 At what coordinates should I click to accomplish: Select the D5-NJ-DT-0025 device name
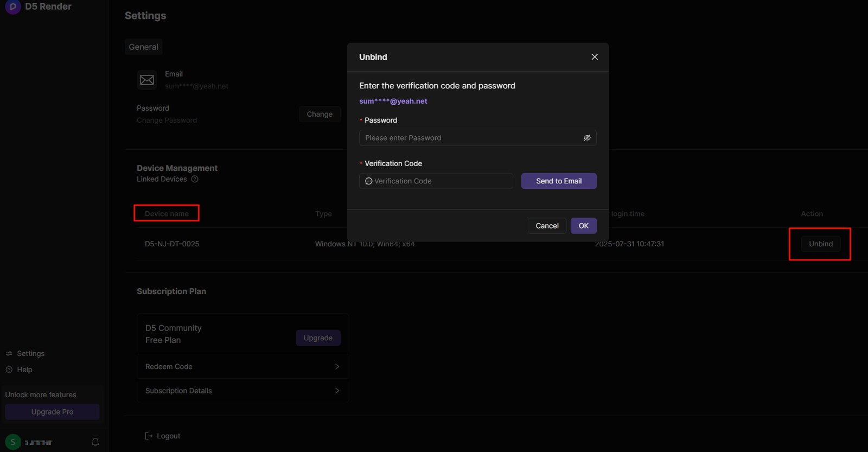[x=172, y=244]
